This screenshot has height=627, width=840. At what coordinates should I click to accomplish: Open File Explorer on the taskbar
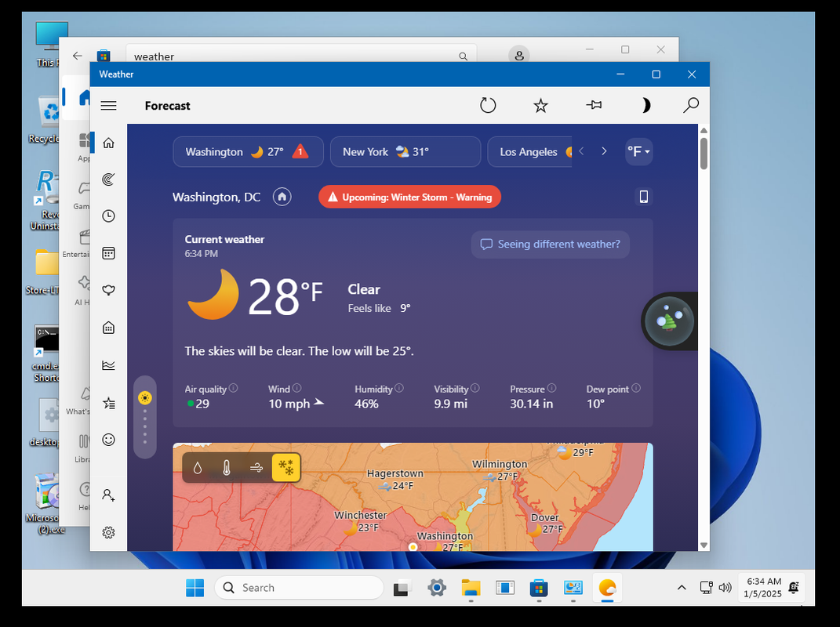(471, 588)
